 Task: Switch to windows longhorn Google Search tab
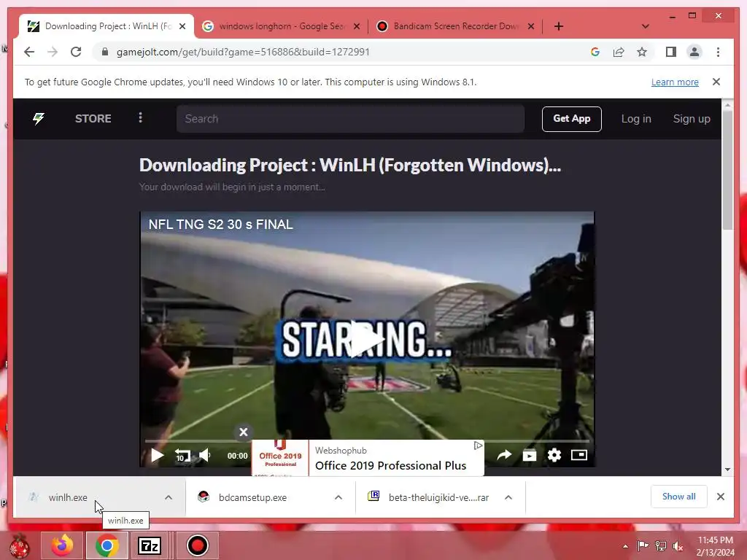point(281,26)
